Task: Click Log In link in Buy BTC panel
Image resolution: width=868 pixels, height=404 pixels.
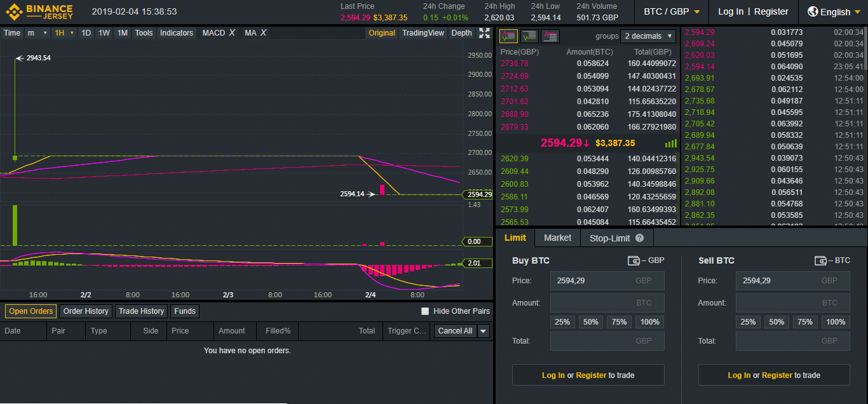Action: click(553, 375)
